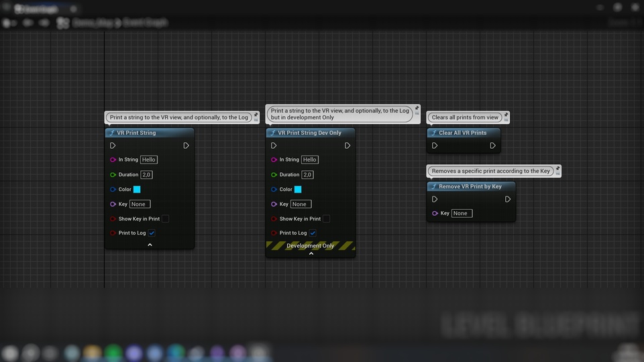
Task: Collapse advanced pins on VR Print String node
Action: click(150, 245)
